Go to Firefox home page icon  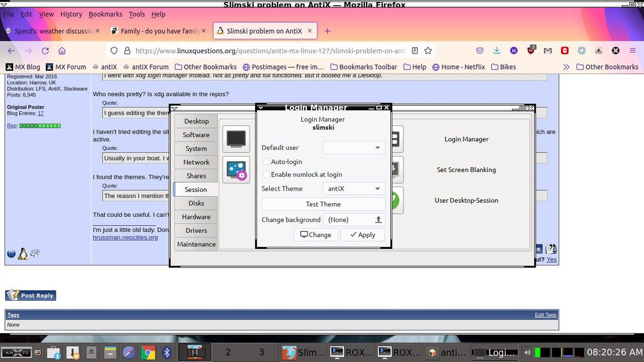click(x=62, y=51)
